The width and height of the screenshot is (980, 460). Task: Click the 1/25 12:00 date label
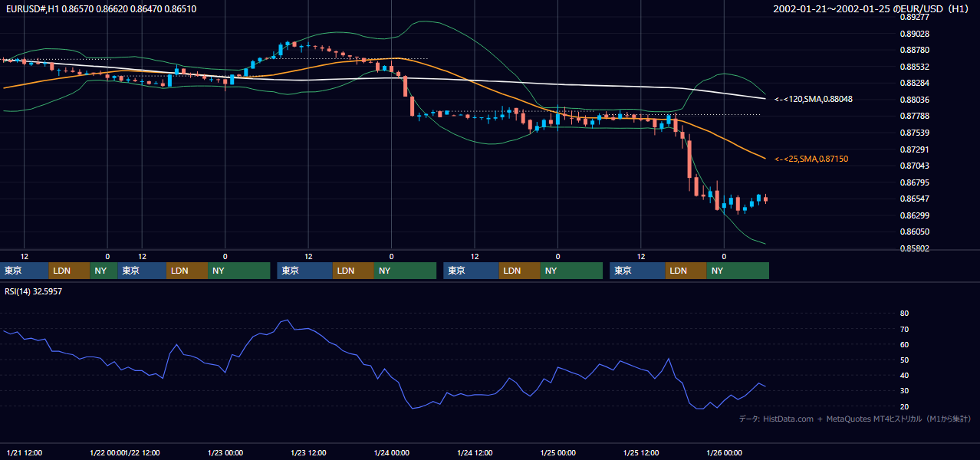point(640,453)
